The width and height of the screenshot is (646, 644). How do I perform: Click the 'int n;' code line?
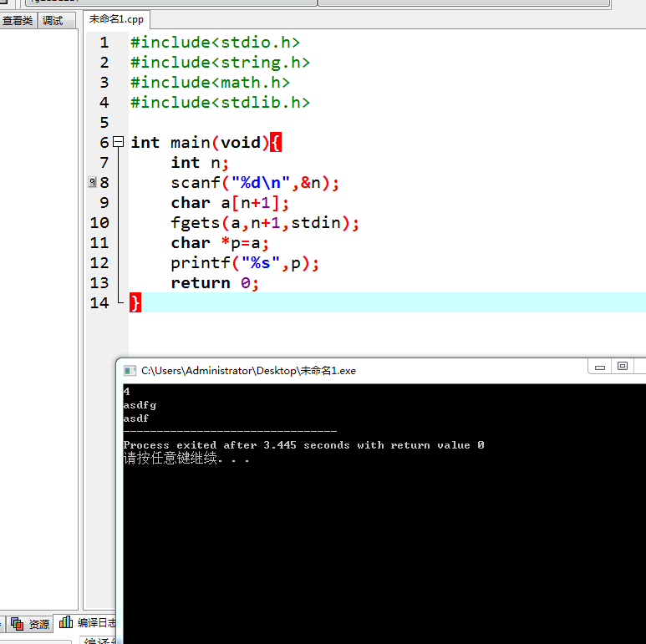tap(200, 163)
